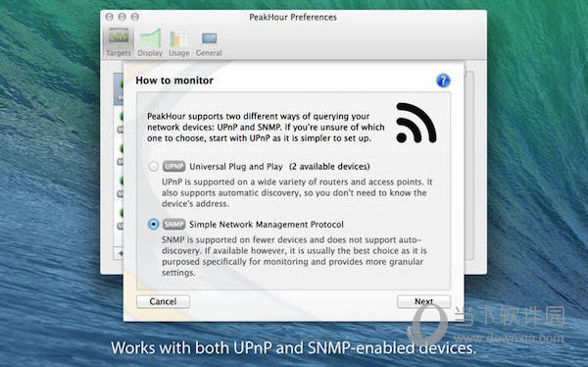Click the Cancel button

[x=163, y=301]
